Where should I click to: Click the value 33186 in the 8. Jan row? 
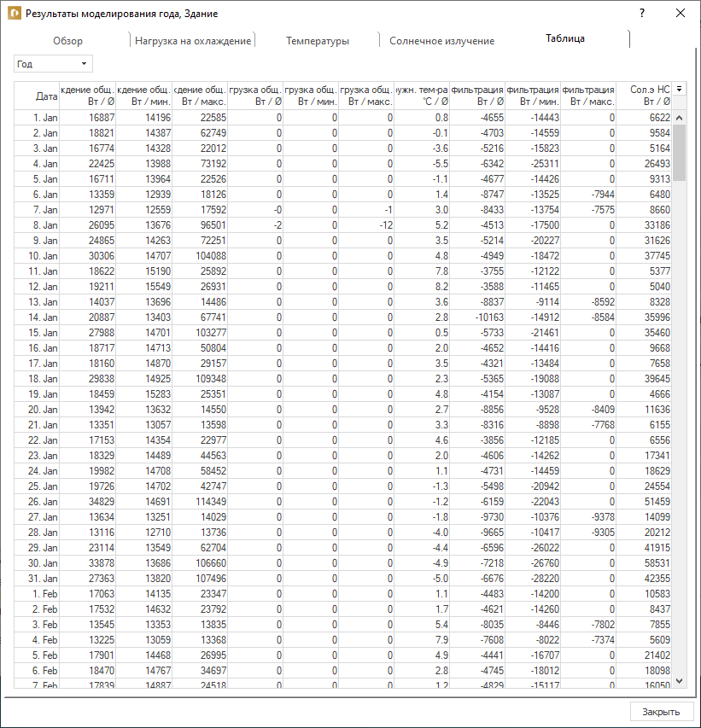click(x=657, y=225)
